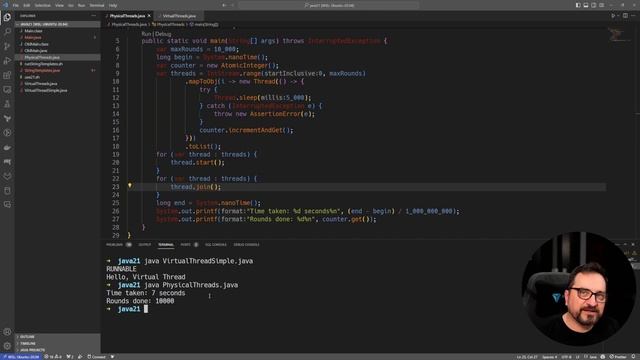Switch to the DEBUG CONSOLE panel tab
Viewport: 640px width, 360px height.
click(246, 244)
